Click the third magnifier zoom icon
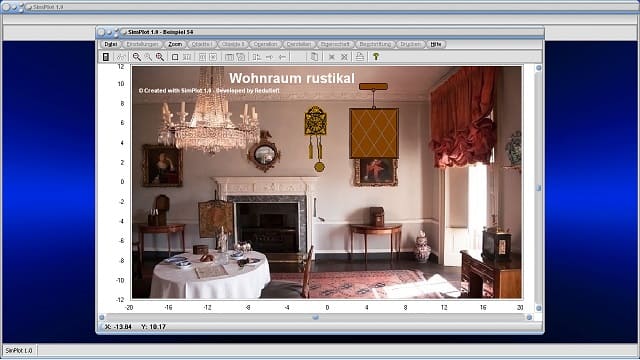The width and height of the screenshot is (640, 360). pyautogui.click(x=160, y=57)
